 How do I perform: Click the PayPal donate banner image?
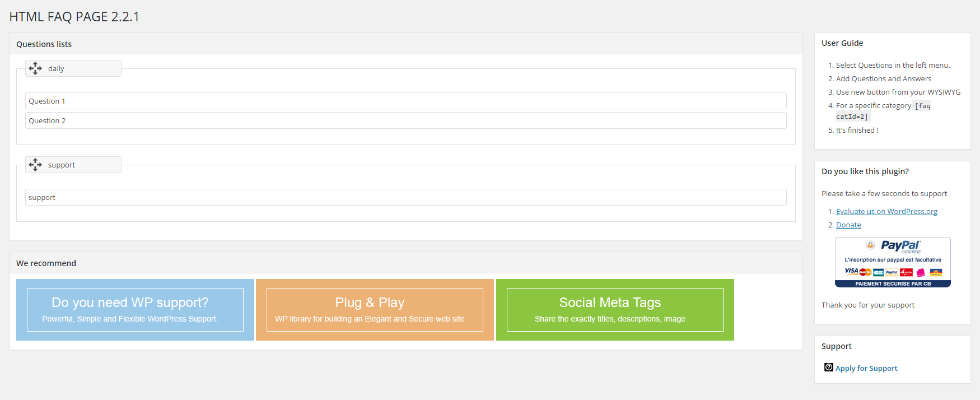point(893,262)
